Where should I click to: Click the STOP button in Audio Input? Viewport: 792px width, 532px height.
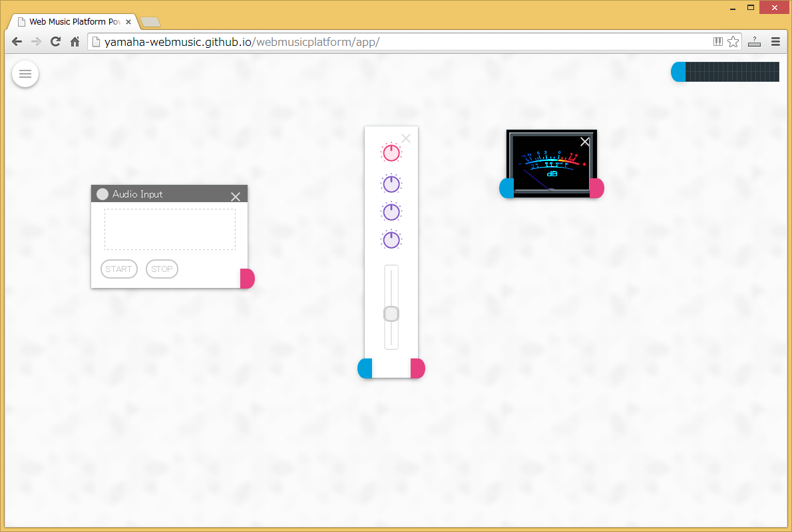click(x=162, y=269)
